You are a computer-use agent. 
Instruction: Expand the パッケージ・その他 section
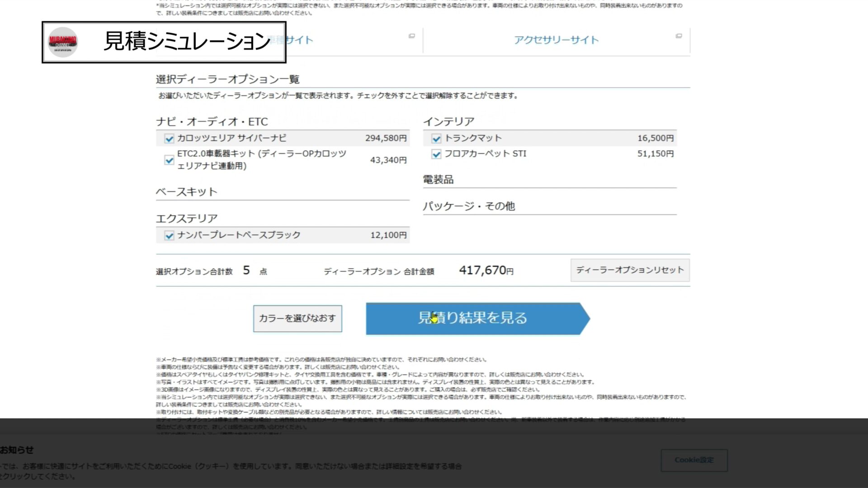tap(469, 206)
